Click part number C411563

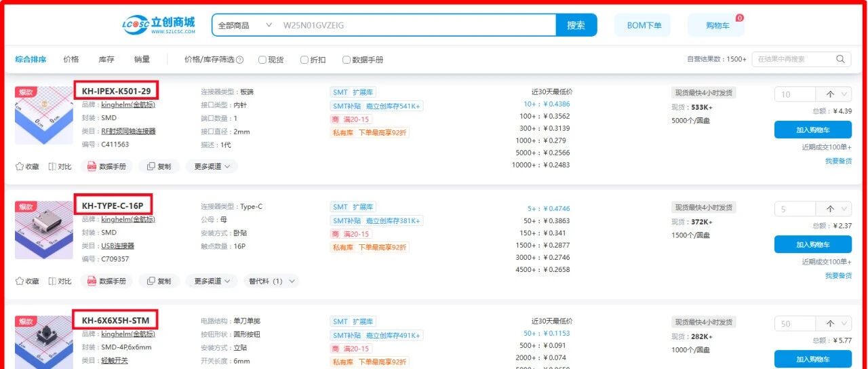115,144
